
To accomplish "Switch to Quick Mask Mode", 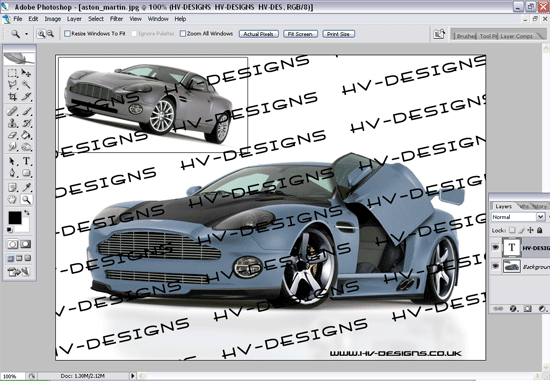I will tap(26, 244).
